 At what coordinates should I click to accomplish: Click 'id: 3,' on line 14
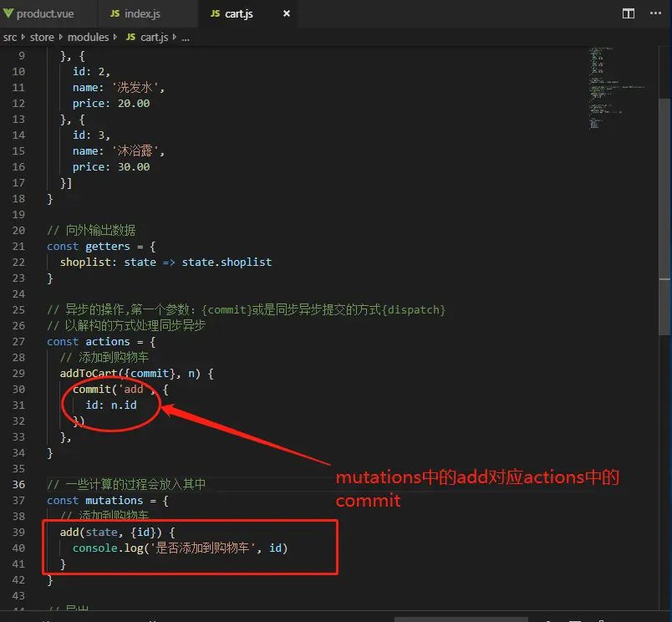(x=91, y=135)
